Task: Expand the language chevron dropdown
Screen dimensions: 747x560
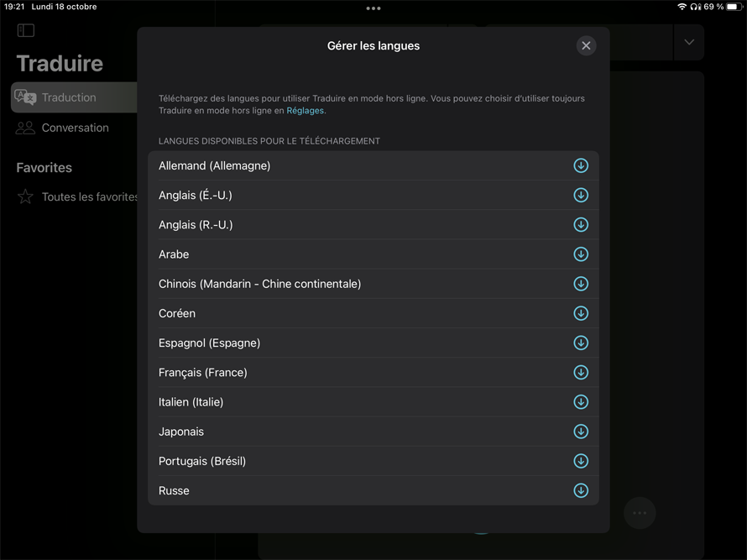Action: tap(689, 42)
